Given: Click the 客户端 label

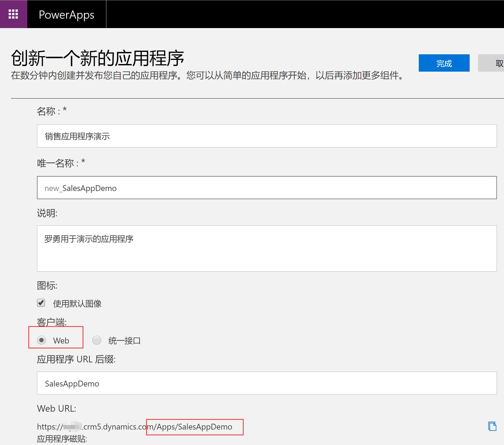Looking at the screenshot, I should 52,322.
